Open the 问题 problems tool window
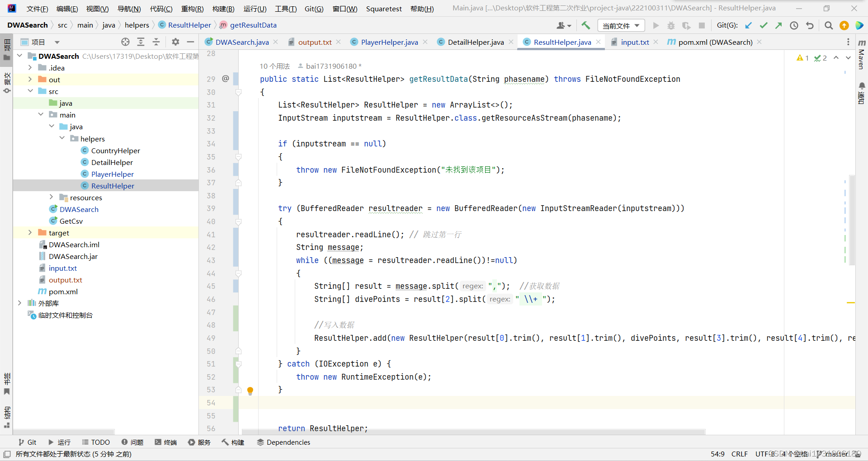The width and height of the screenshot is (868, 461). 132,442
